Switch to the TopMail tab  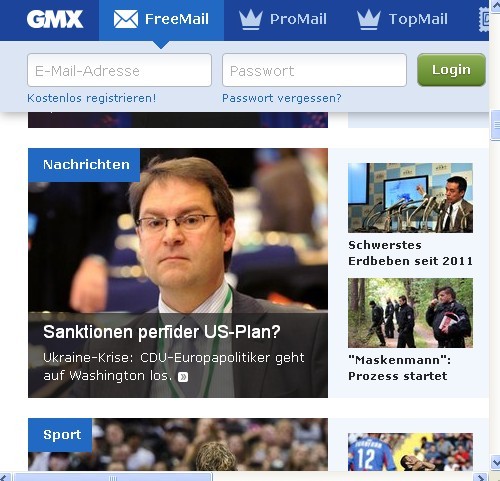[x=402, y=20]
